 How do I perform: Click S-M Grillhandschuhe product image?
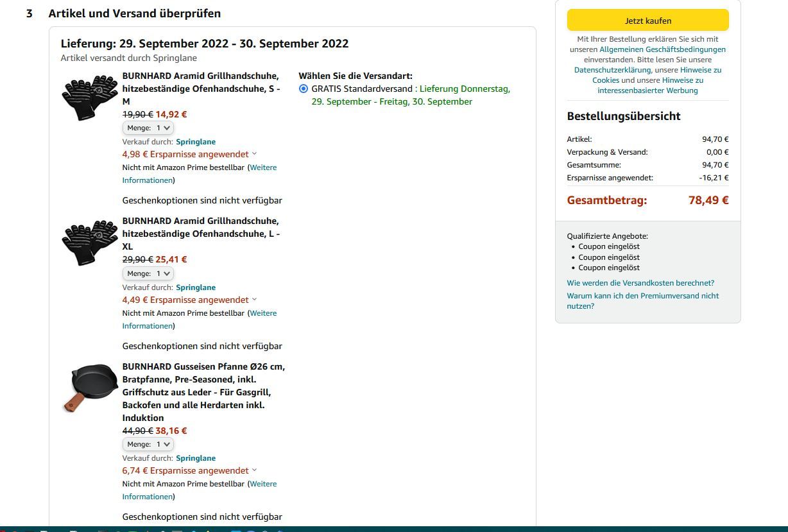pos(90,98)
